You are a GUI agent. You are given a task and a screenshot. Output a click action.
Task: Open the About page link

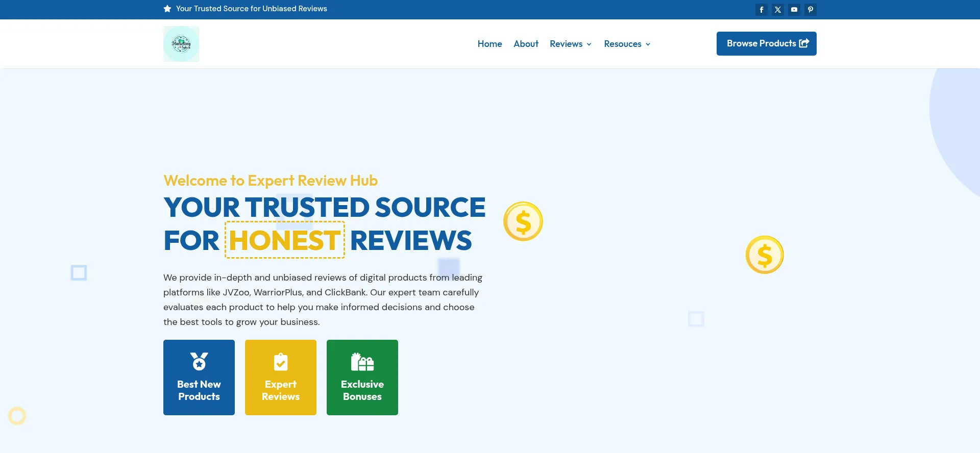coord(526,44)
